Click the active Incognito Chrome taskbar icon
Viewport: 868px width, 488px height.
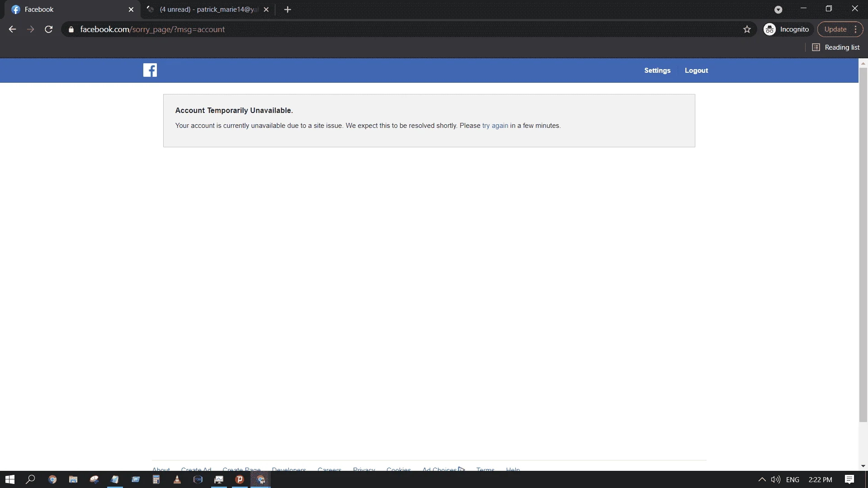click(x=260, y=479)
